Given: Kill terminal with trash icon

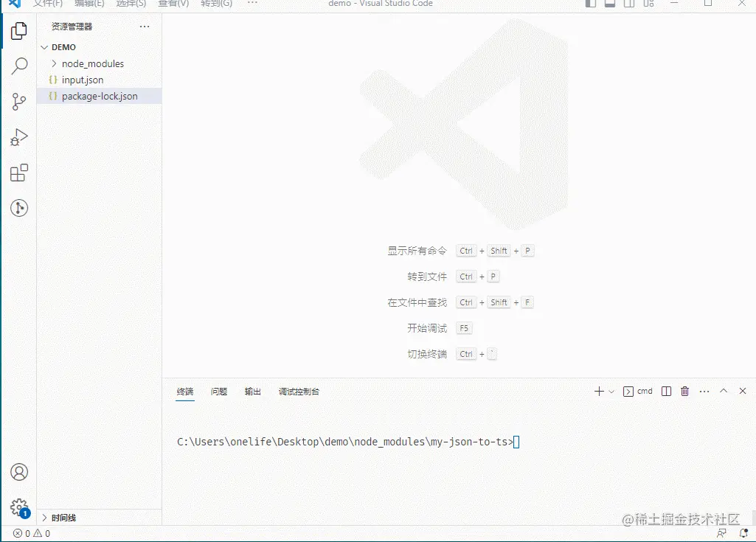Looking at the screenshot, I should click(x=684, y=391).
